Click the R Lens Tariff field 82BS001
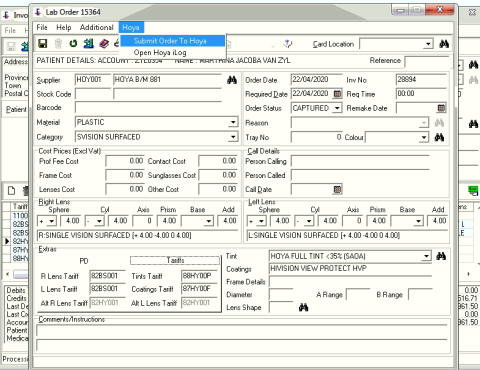 (x=107, y=276)
